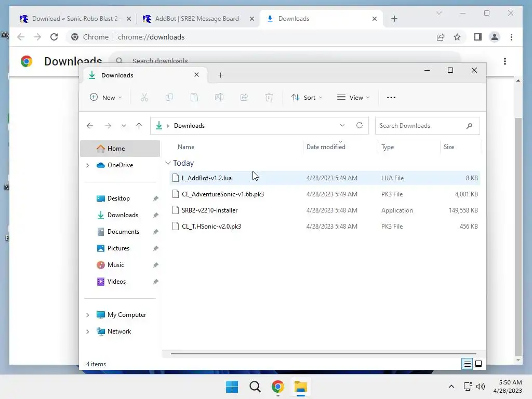Click the magnifier icon in Search Downloads box
532x399 pixels.
pyautogui.click(x=469, y=126)
